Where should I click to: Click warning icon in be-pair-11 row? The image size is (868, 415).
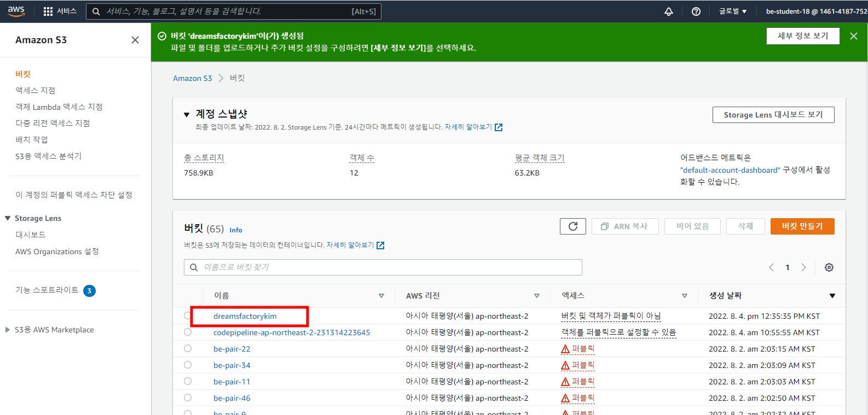tap(565, 382)
